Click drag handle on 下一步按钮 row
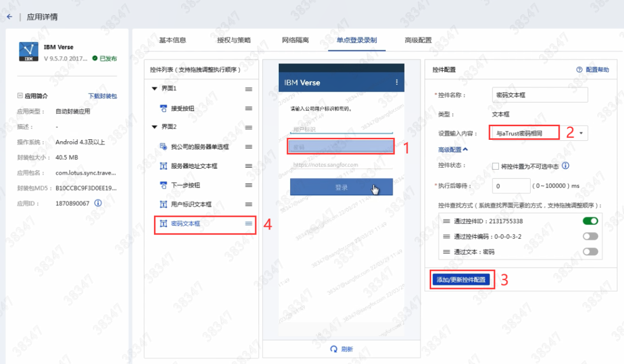Viewport: 624px width, 364px height. coord(249,185)
